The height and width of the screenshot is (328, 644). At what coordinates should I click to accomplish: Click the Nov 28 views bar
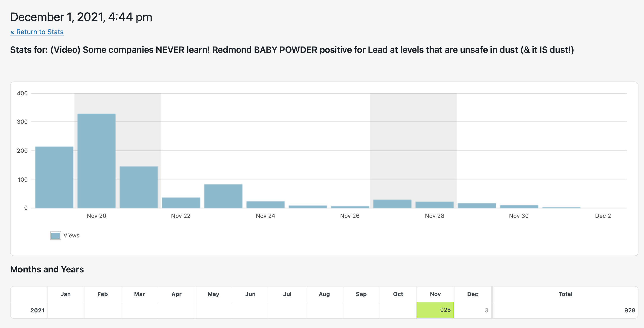point(434,205)
